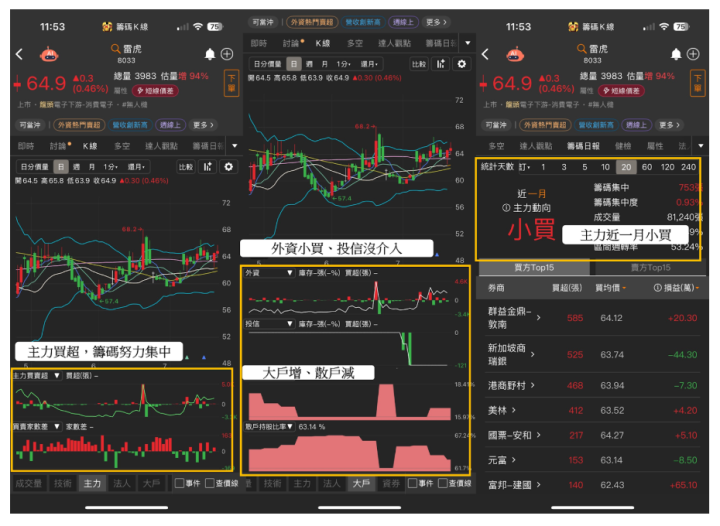Enable 查價線 checkbox on left screen
The image size is (720, 526).
pos(210,483)
